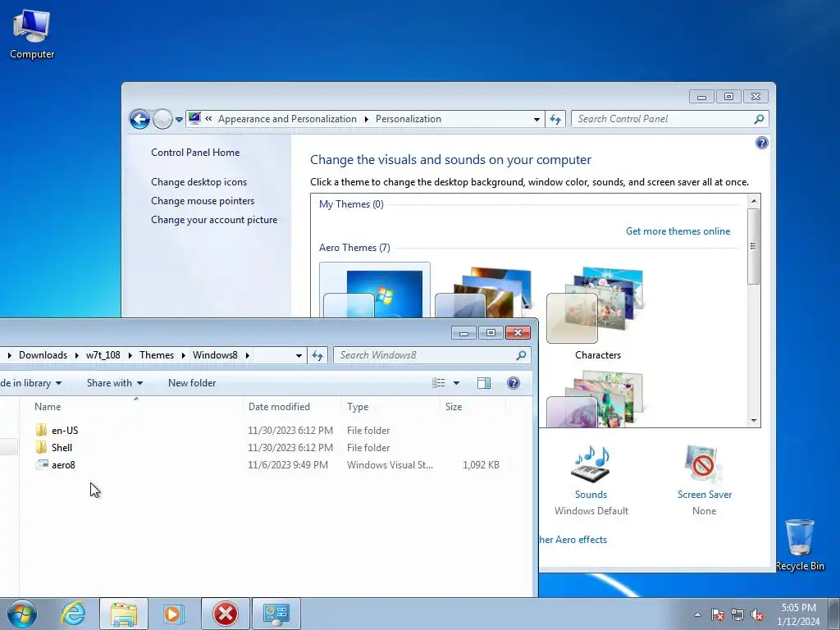
Task: Expand arrow after Appearance and Personalization breadcrumb
Action: 367,119
